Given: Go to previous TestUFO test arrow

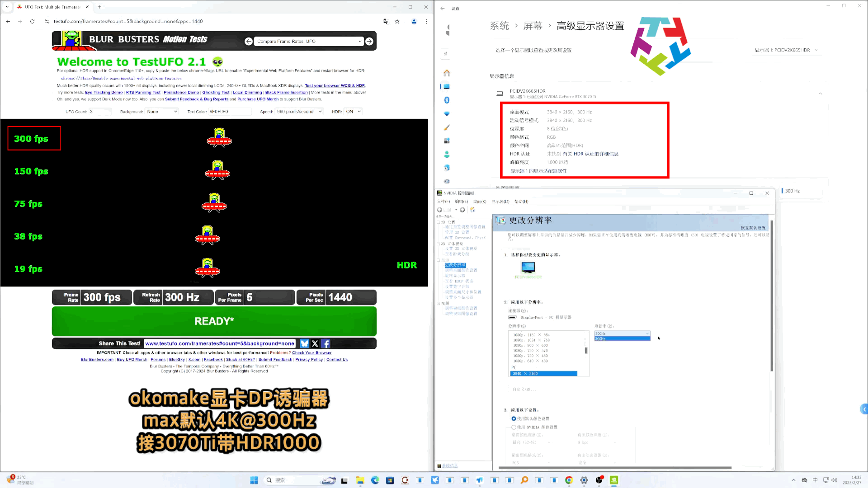Looking at the screenshot, I should click(x=249, y=41).
